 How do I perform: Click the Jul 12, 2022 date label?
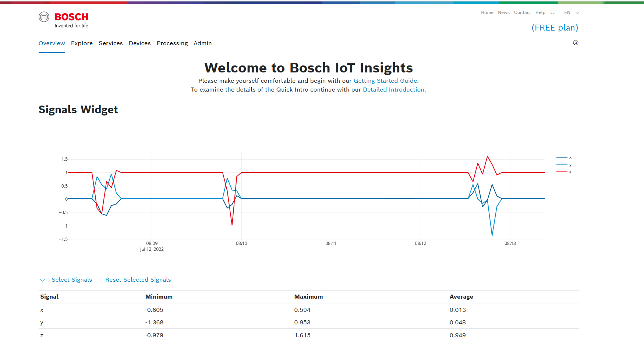pos(152,249)
